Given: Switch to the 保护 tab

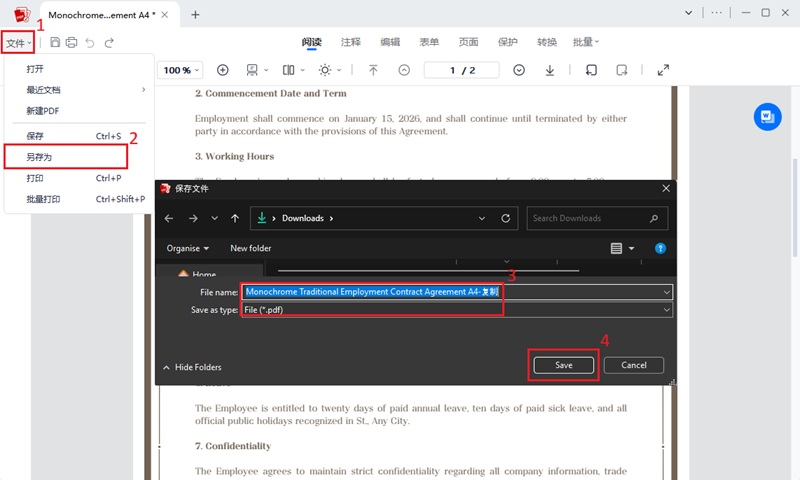Looking at the screenshot, I should point(508,42).
